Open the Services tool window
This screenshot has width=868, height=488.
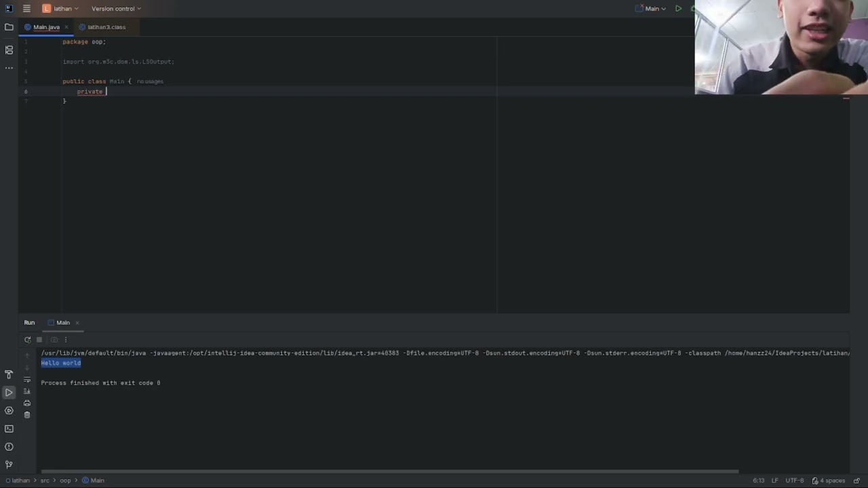(x=9, y=410)
